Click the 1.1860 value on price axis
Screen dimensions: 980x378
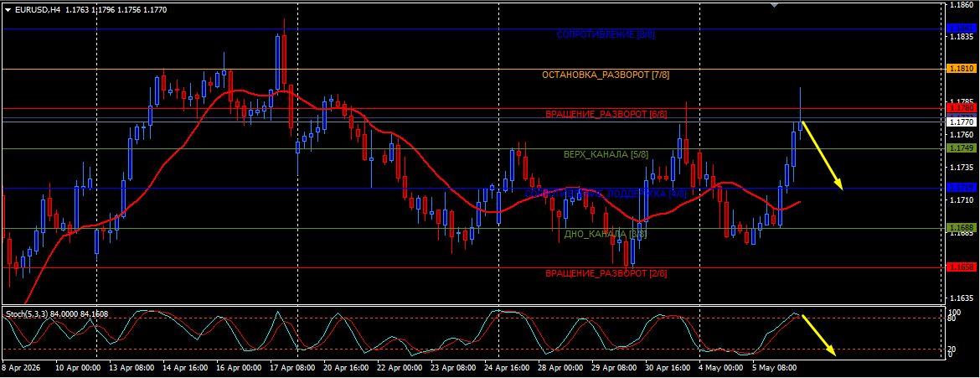point(962,4)
